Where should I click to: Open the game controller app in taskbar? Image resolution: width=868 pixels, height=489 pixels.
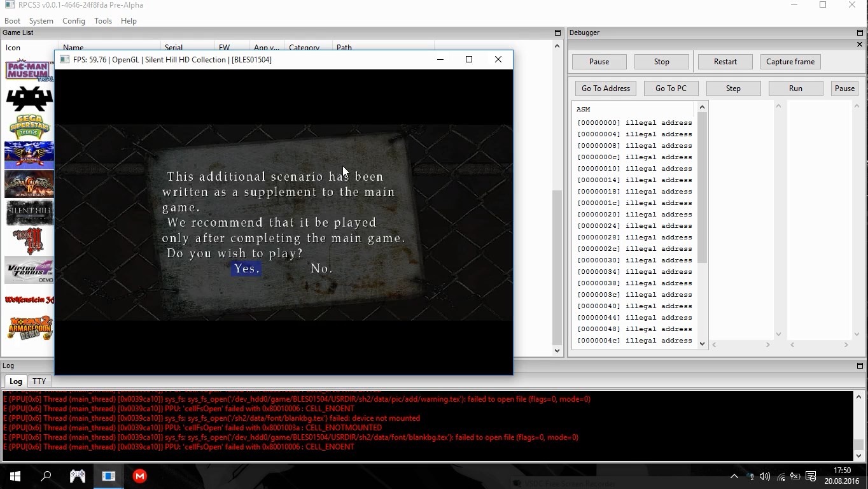(78, 476)
